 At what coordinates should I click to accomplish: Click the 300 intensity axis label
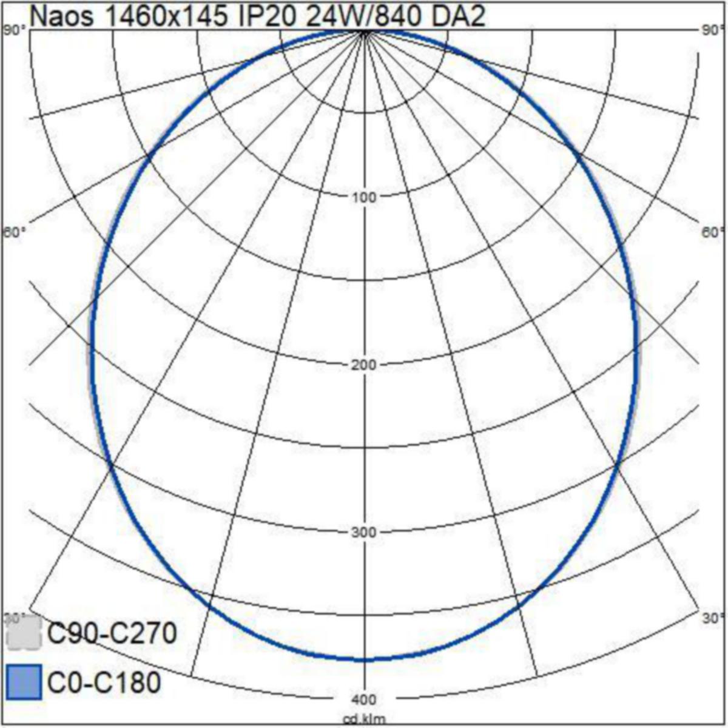363,532
